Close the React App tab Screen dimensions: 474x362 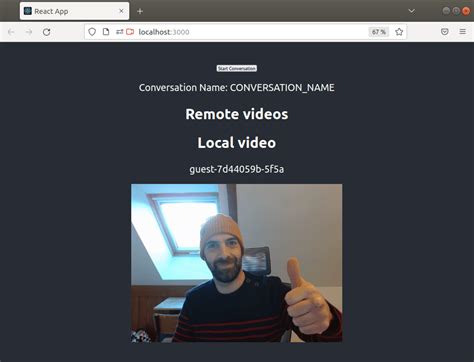[x=121, y=11]
